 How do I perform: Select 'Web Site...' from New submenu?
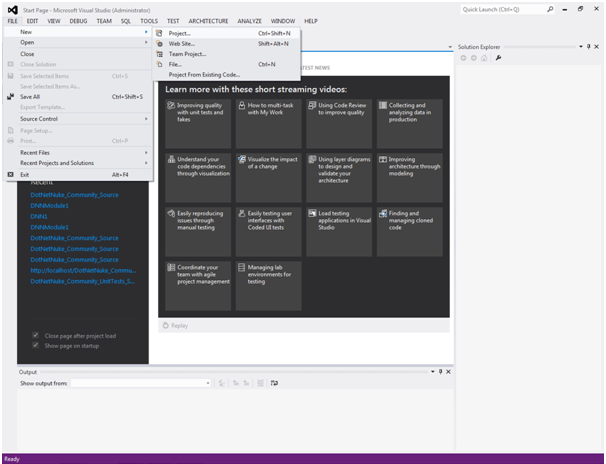(226, 44)
